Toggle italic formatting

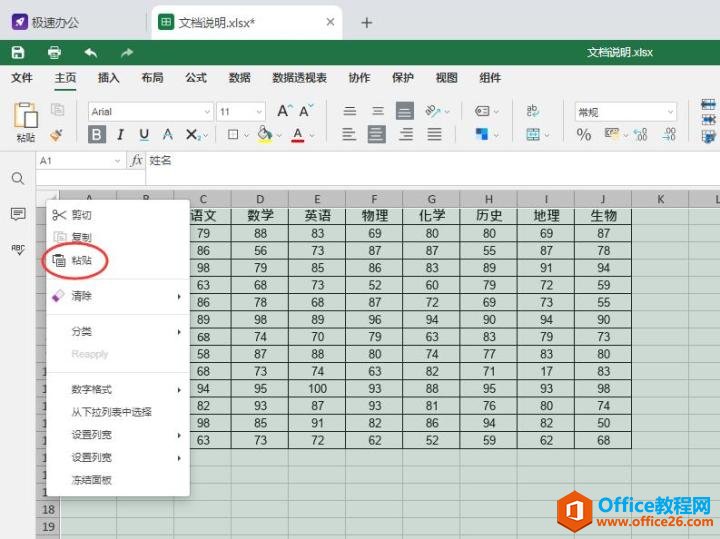[x=120, y=135]
